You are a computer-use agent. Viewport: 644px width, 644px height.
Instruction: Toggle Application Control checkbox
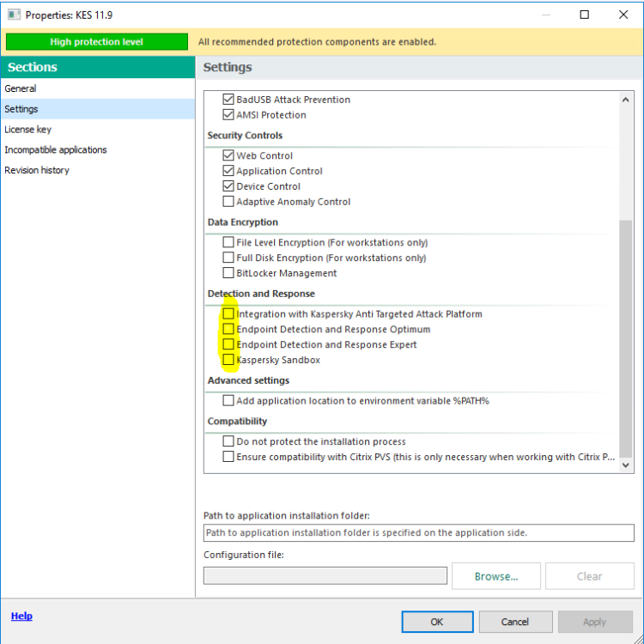(228, 171)
